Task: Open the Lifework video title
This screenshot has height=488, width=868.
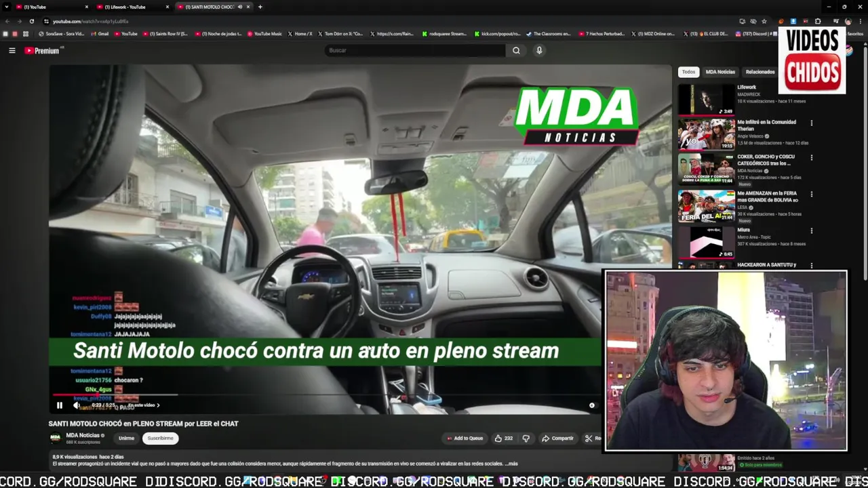Action: [x=747, y=87]
